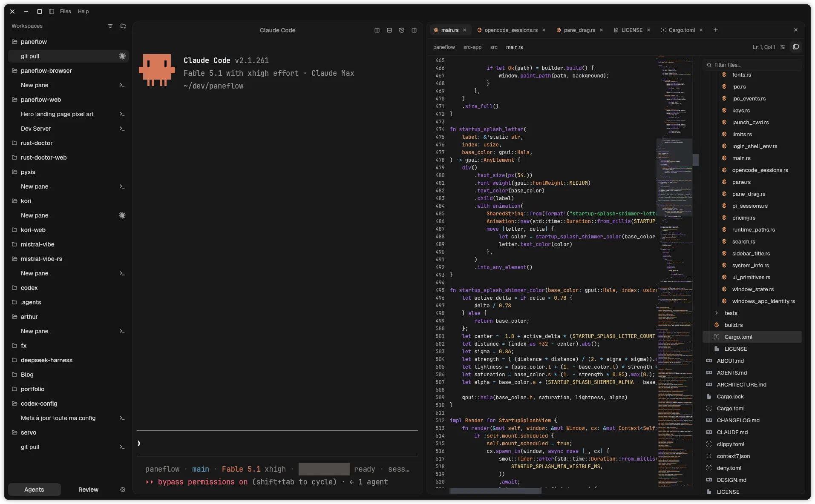Select highlighted Cargo.toml in file tree
The width and height of the screenshot is (815, 504).
click(752, 337)
